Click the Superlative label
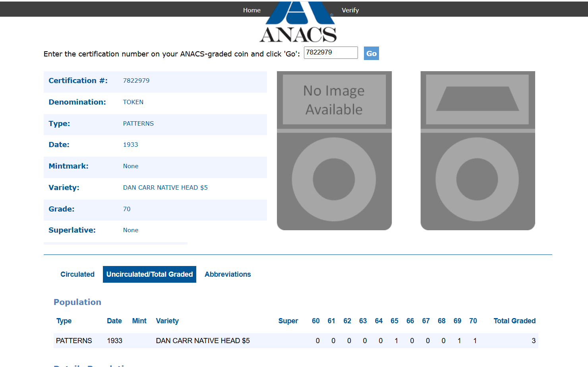 pyautogui.click(x=72, y=230)
